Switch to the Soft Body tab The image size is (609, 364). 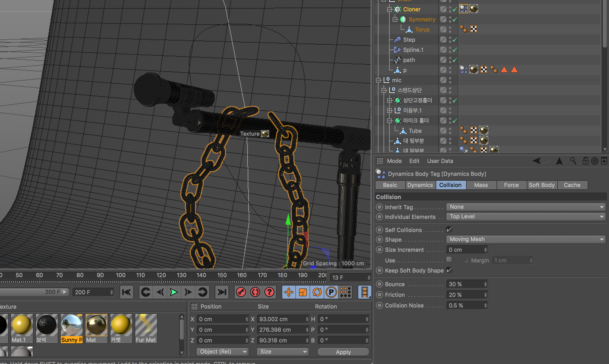click(542, 185)
